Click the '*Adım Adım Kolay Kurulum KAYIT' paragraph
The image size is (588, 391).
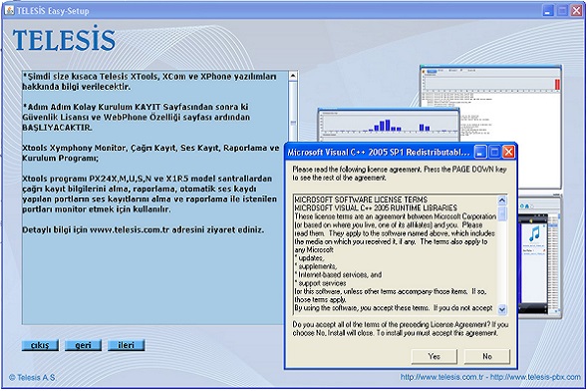click(136, 117)
